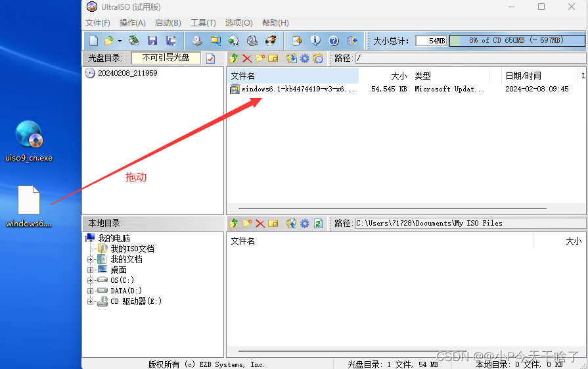Image resolution: width=588 pixels, height=369 pixels.
Task: Open the 帮助(H) menu
Action: pos(275,23)
